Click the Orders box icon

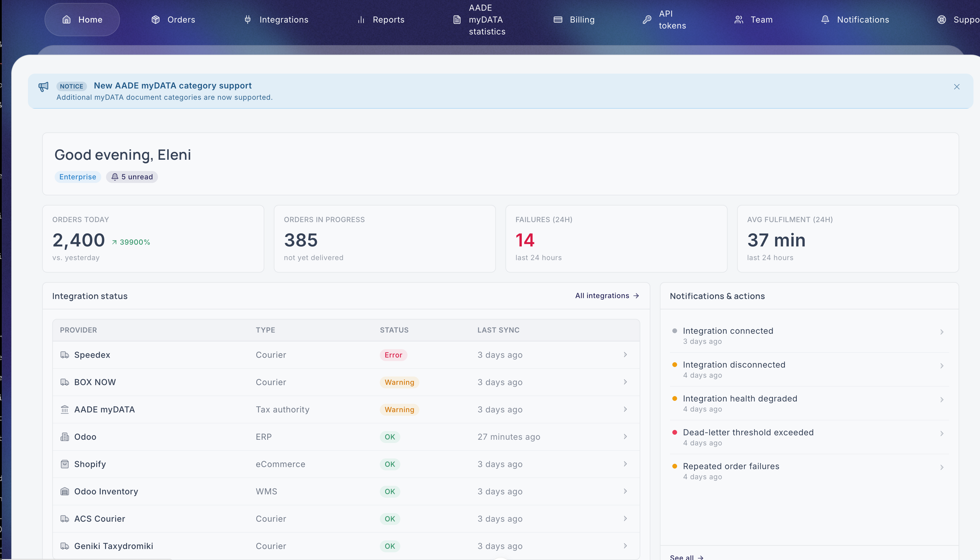[x=155, y=20]
